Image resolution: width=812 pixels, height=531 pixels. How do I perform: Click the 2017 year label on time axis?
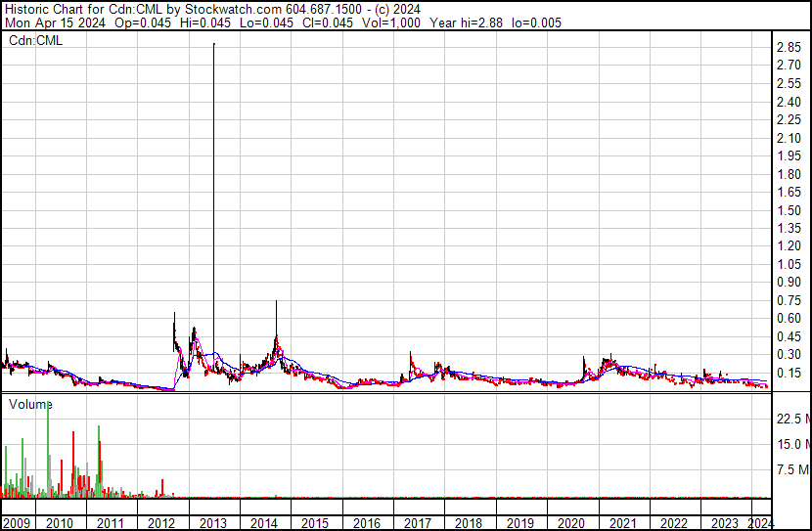point(417,523)
